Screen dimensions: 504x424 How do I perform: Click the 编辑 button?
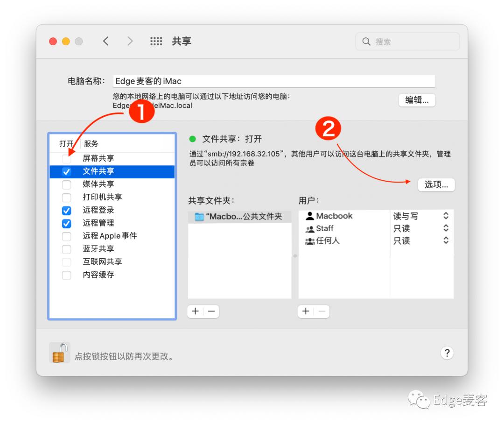(x=417, y=100)
